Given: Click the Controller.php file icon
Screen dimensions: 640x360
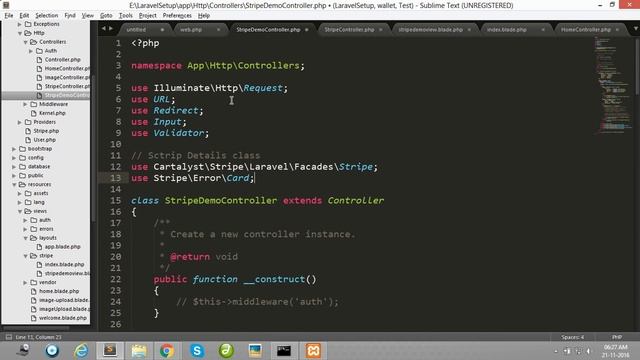Looking at the screenshot, I should tap(39, 60).
